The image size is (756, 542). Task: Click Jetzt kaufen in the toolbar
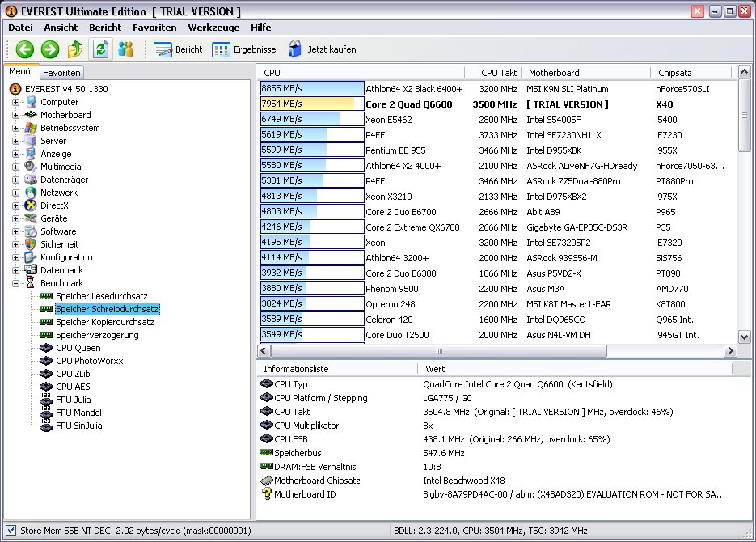322,49
